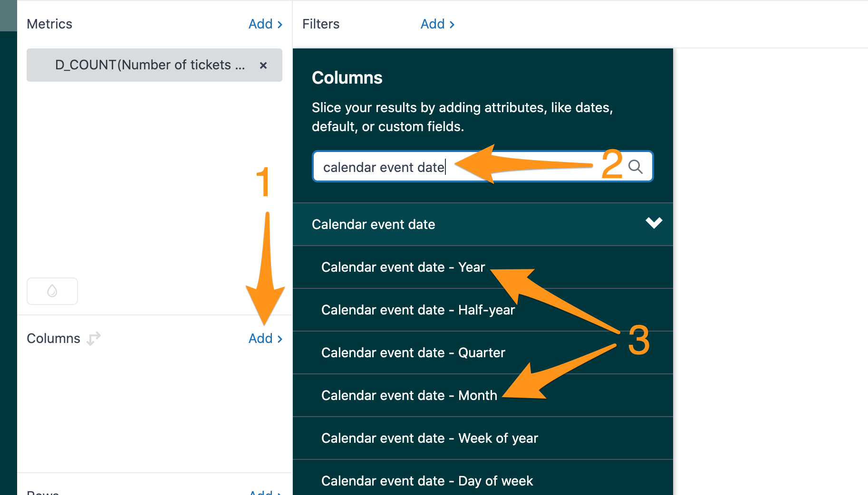Viewport: 868px width, 495px height.
Task: Select Calendar event date - Day of week
Action: (x=483, y=477)
